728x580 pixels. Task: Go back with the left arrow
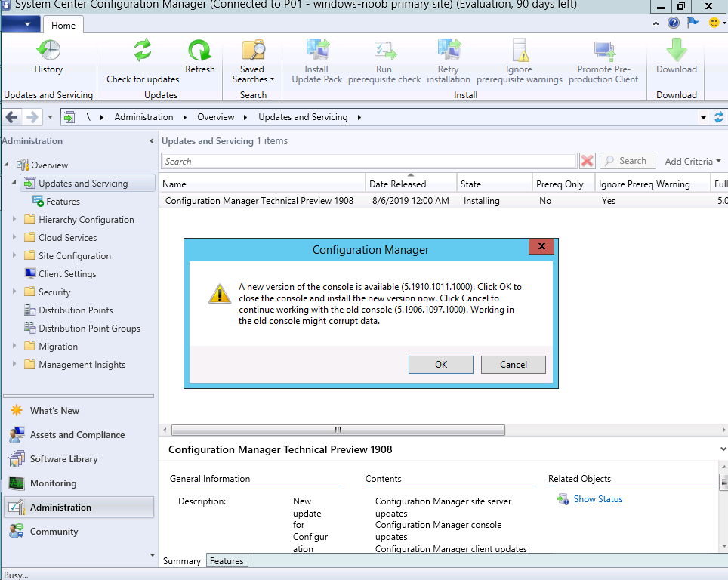[x=11, y=117]
